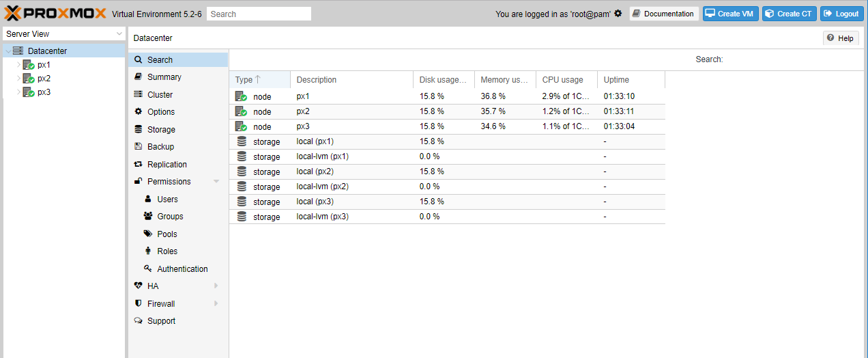Open the Server View dropdown
Image resolution: width=868 pixels, height=358 pixels.
click(63, 33)
